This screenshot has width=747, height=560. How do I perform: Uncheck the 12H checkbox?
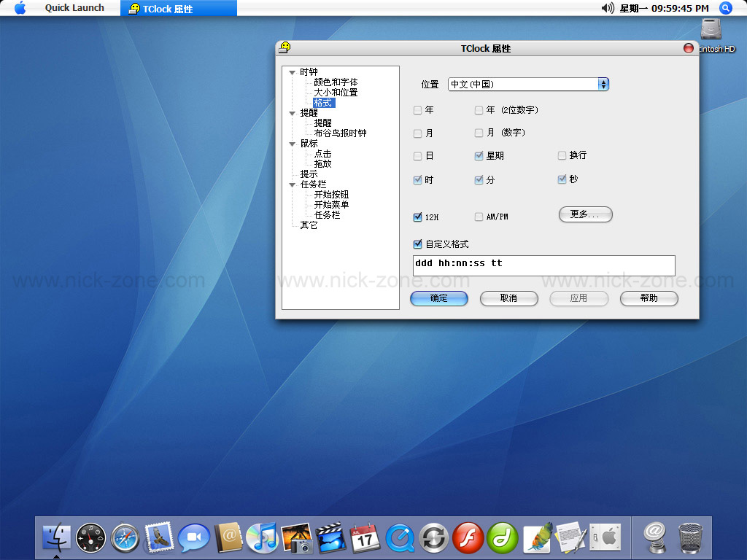pos(418,217)
